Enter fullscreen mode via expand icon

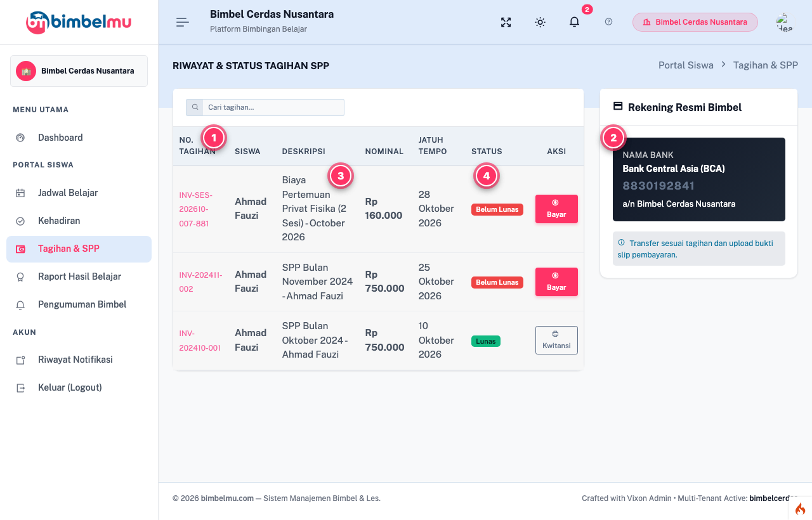pos(506,22)
